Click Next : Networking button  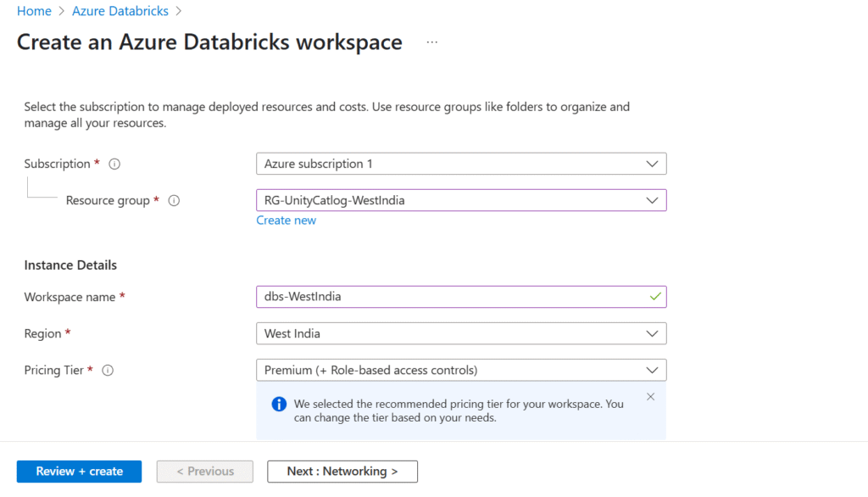click(x=342, y=472)
